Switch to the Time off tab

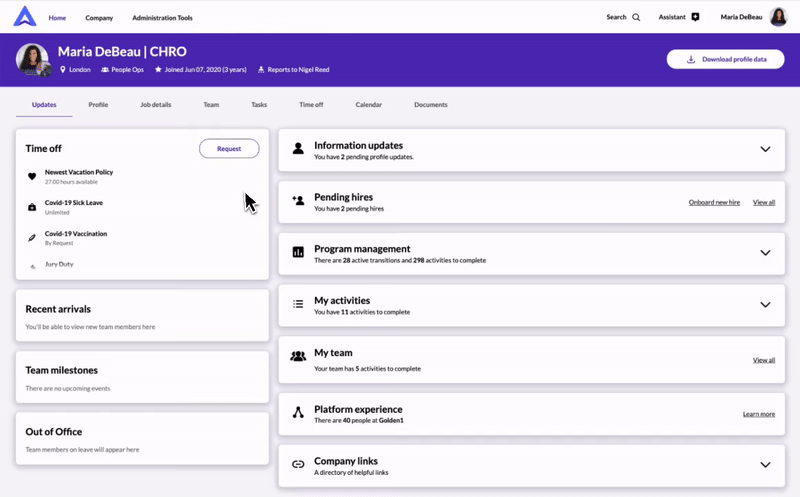(x=311, y=105)
